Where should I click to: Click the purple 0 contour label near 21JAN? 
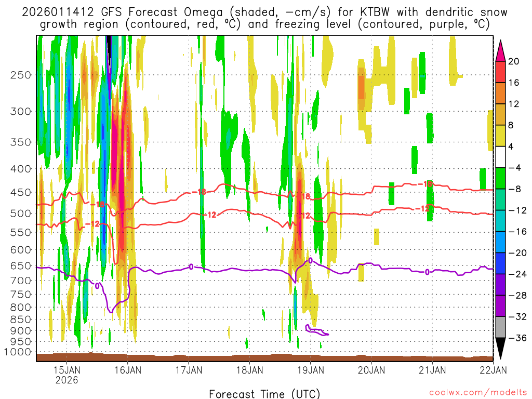coord(427,272)
